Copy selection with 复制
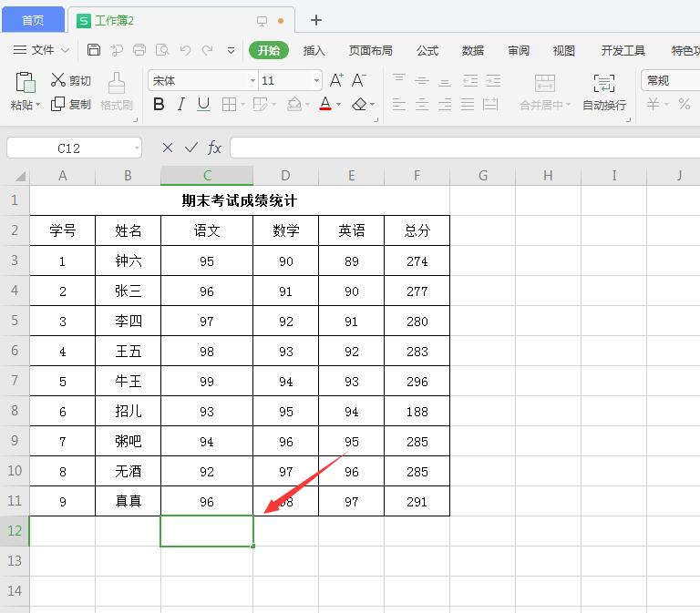The height and width of the screenshot is (613, 700). pyautogui.click(x=71, y=104)
